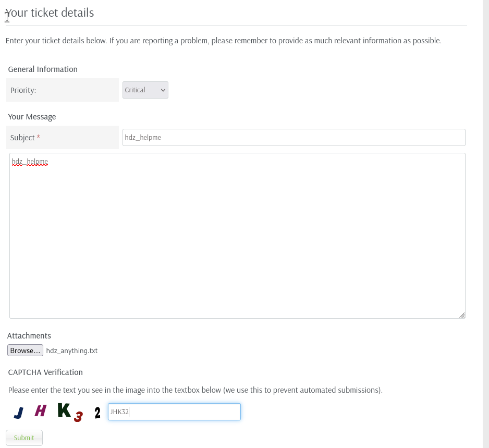The width and height of the screenshot is (489, 448).
Task: Open the Priority dropdown showing Critical
Action: coord(145,90)
